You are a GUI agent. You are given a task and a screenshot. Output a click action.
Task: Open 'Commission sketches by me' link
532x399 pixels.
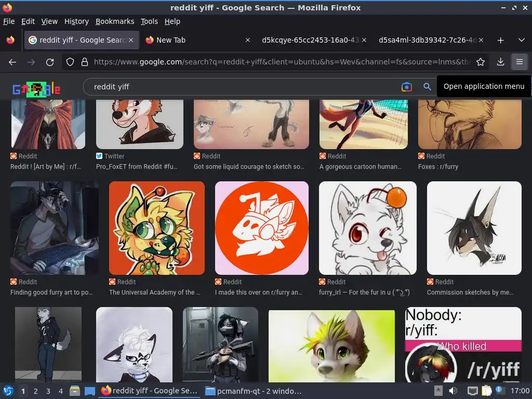(470, 292)
